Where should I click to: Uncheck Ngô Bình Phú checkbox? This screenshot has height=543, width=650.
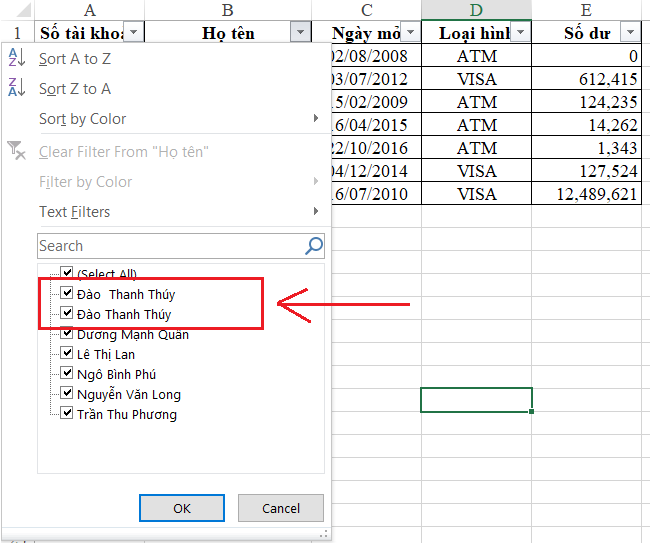pos(67,373)
